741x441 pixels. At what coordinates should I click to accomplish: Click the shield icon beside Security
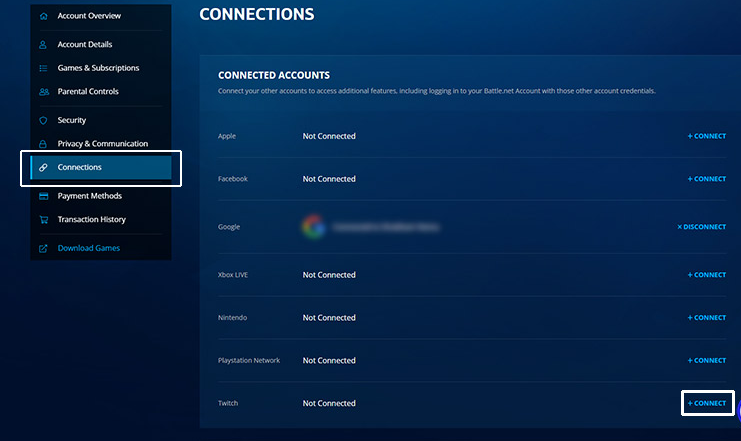point(43,120)
